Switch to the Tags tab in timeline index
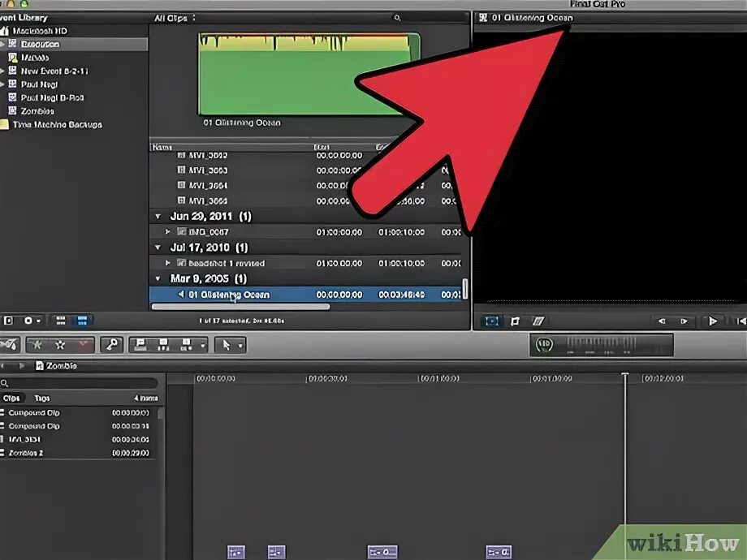 coord(42,398)
